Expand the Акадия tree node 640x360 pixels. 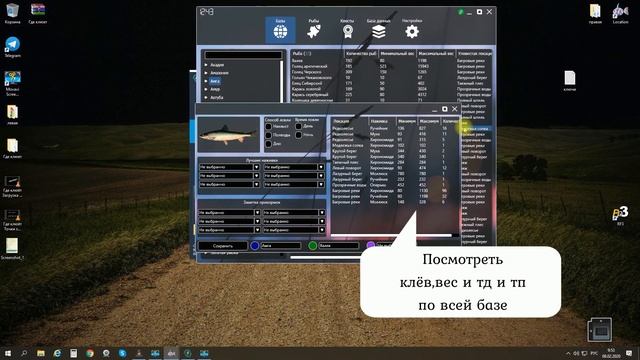[206, 65]
